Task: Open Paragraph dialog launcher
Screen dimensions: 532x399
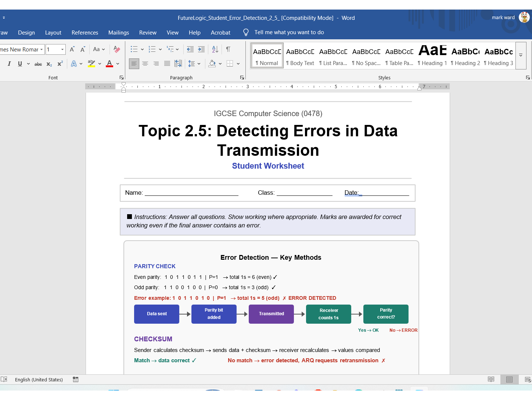Action: pos(242,78)
